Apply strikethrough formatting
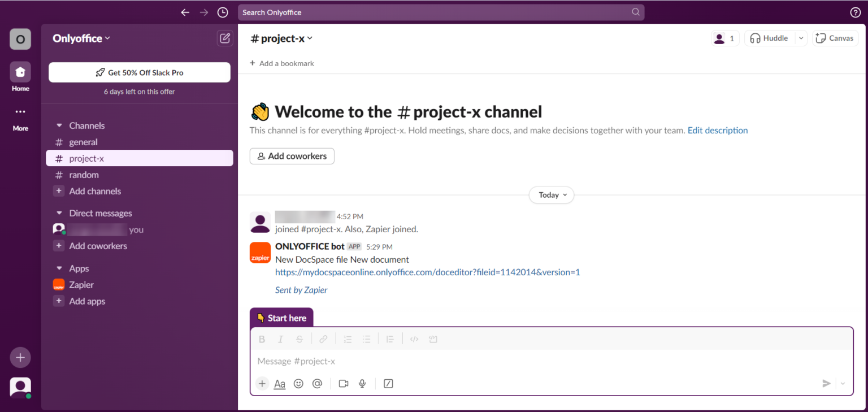Image resolution: width=868 pixels, height=412 pixels. pyautogui.click(x=299, y=339)
